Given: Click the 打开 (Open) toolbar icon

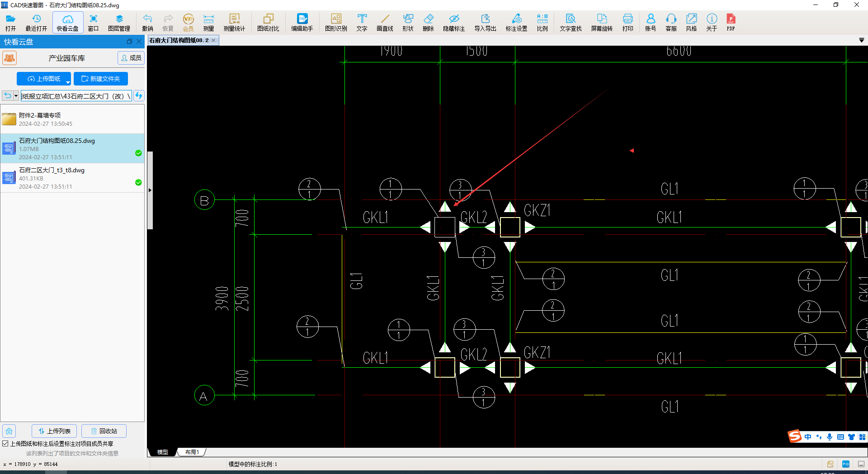Looking at the screenshot, I should (10, 22).
